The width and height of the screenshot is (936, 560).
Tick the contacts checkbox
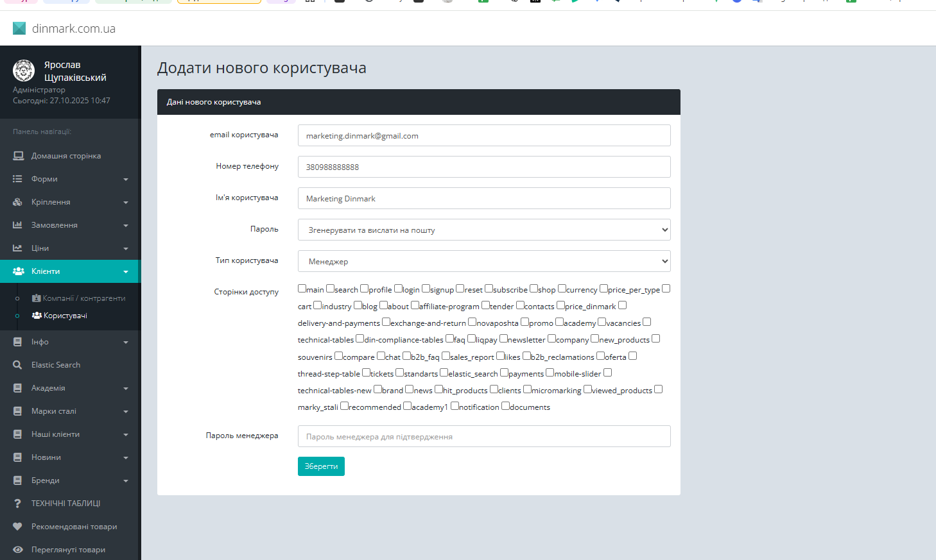tap(521, 305)
